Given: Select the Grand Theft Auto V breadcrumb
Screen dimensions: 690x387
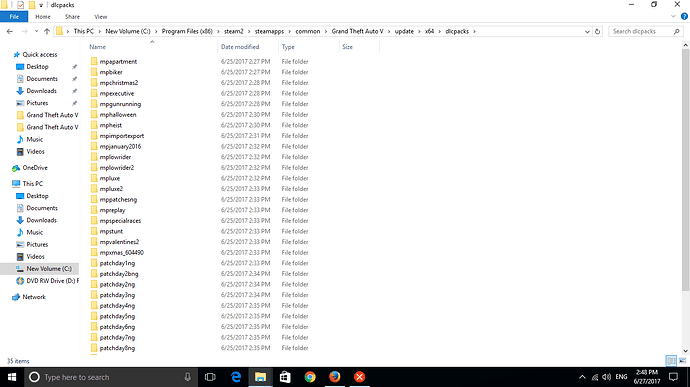Looking at the screenshot, I should point(357,32).
